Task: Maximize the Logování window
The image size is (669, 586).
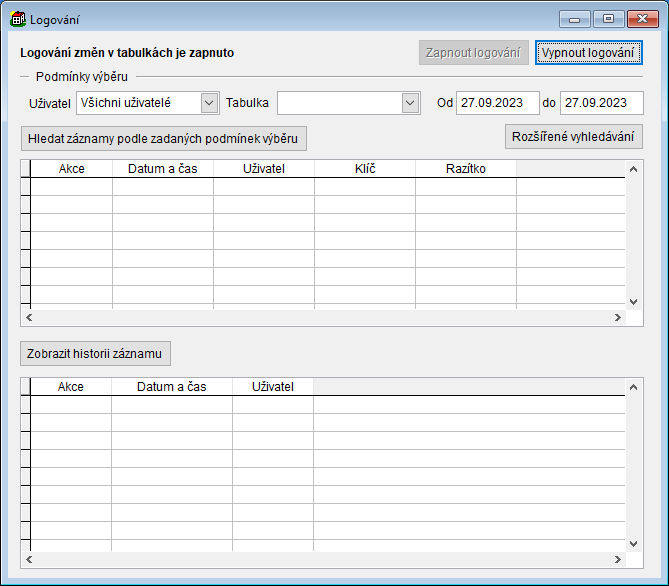Action: pyautogui.click(x=607, y=19)
